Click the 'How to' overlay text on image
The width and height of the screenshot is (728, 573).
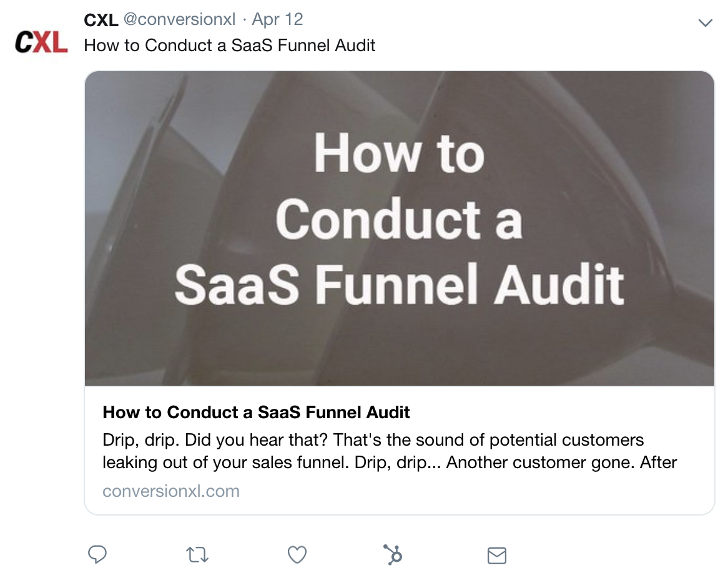(x=399, y=154)
